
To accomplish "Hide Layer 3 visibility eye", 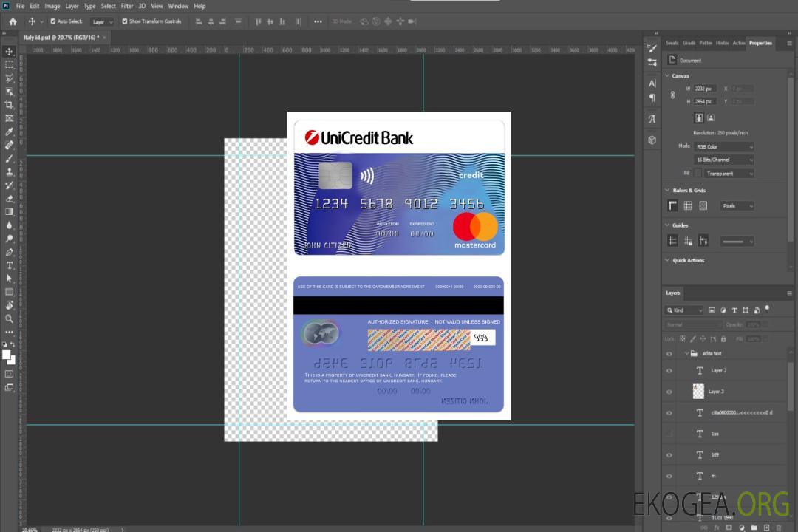I will point(669,392).
